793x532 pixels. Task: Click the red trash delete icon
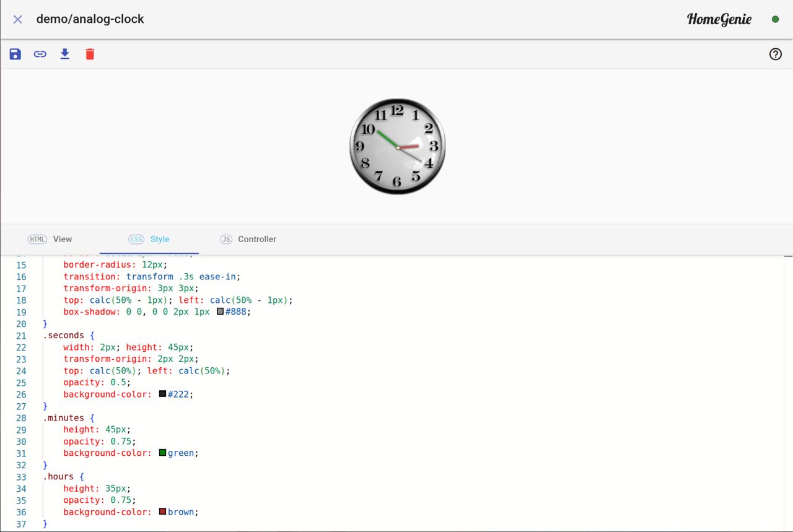pyautogui.click(x=90, y=54)
